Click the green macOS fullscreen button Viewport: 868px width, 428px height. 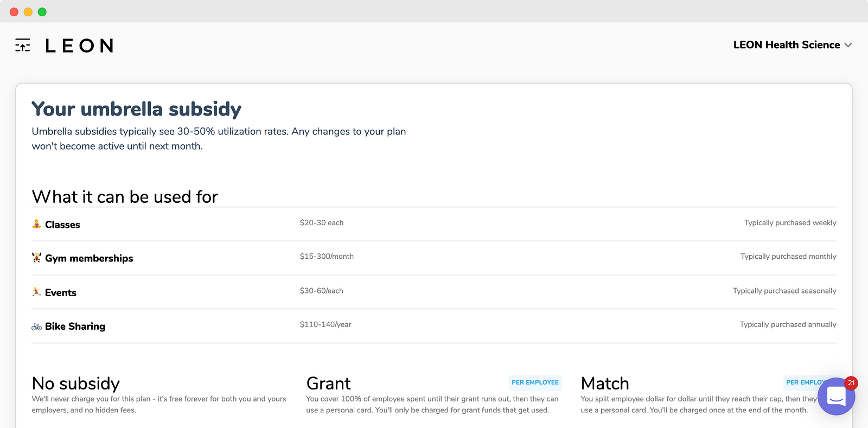coord(42,12)
